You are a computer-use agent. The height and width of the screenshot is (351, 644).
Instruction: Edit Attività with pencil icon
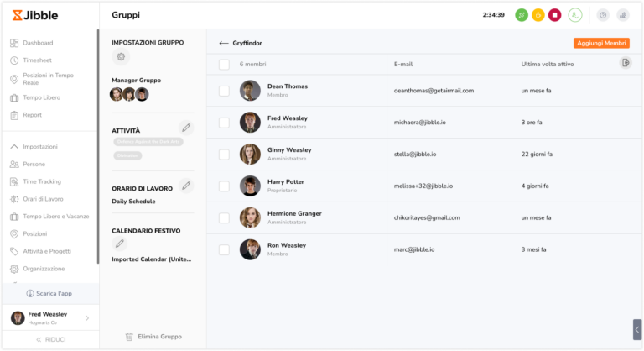coord(186,128)
